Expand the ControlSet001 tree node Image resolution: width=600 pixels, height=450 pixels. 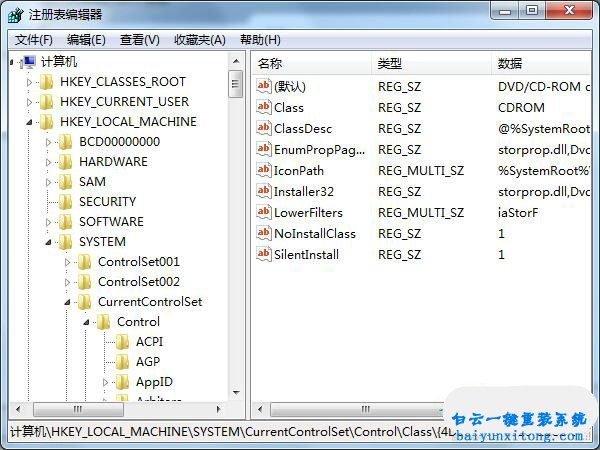pos(67,262)
